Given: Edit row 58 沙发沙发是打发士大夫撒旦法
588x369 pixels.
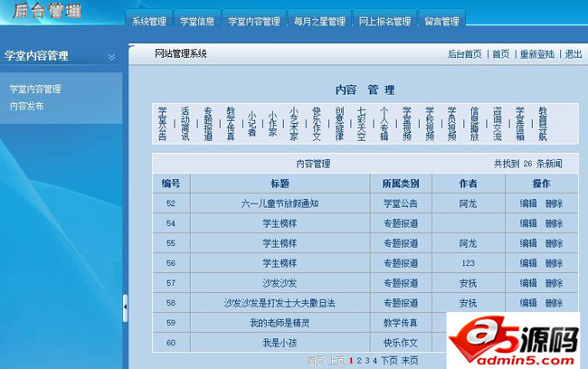Looking at the screenshot, I should 528,303.
